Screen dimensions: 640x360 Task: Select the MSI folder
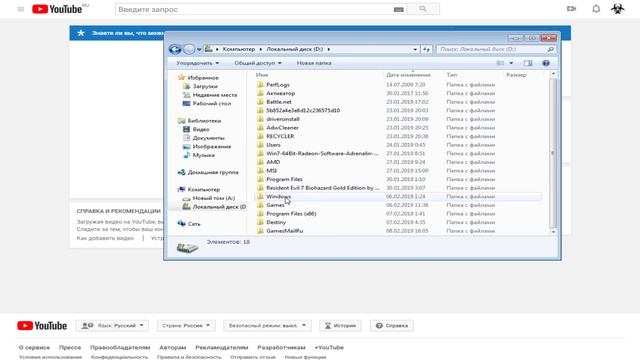coord(271,171)
